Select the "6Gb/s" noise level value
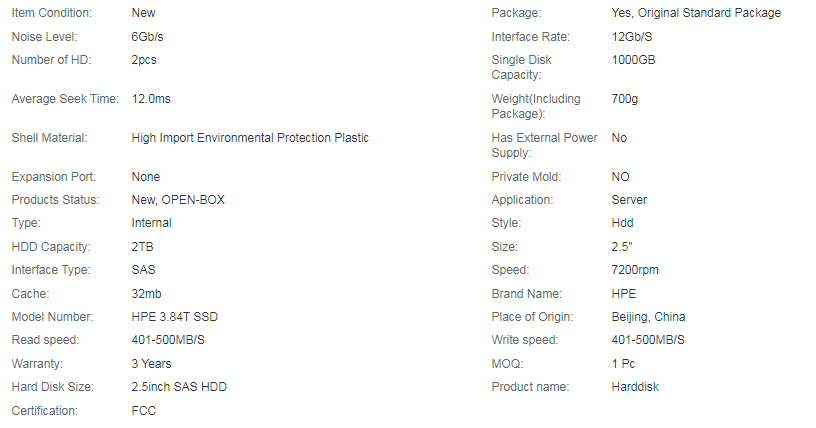 pyautogui.click(x=147, y=37)
